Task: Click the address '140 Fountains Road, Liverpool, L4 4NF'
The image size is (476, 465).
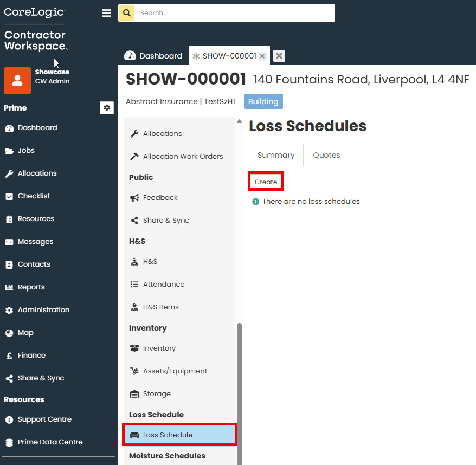Action: click(x=361, y=80)
